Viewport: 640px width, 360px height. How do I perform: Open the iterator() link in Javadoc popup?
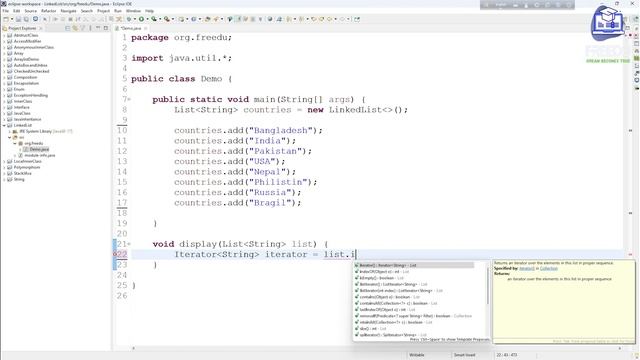tap(527, 269)
